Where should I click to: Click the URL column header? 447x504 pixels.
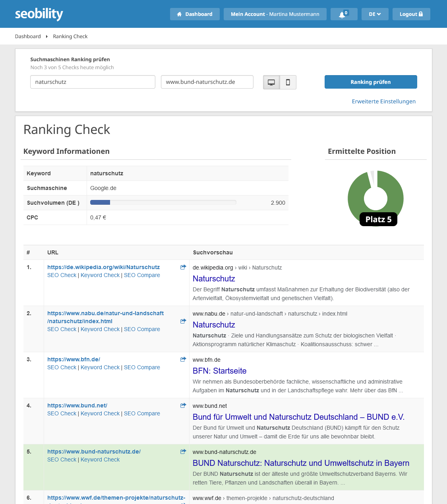(x=53, y=252)
